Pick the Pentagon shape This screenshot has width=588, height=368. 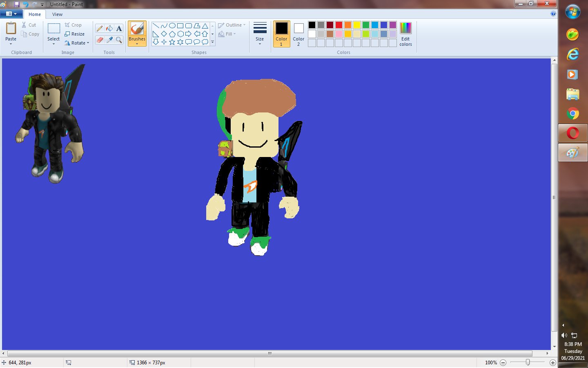tap(172, 34)
